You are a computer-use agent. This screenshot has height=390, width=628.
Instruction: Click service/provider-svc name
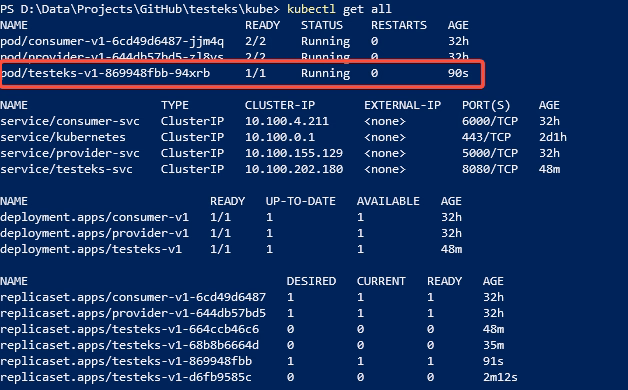pyautogui.click(x=70, y=153)
